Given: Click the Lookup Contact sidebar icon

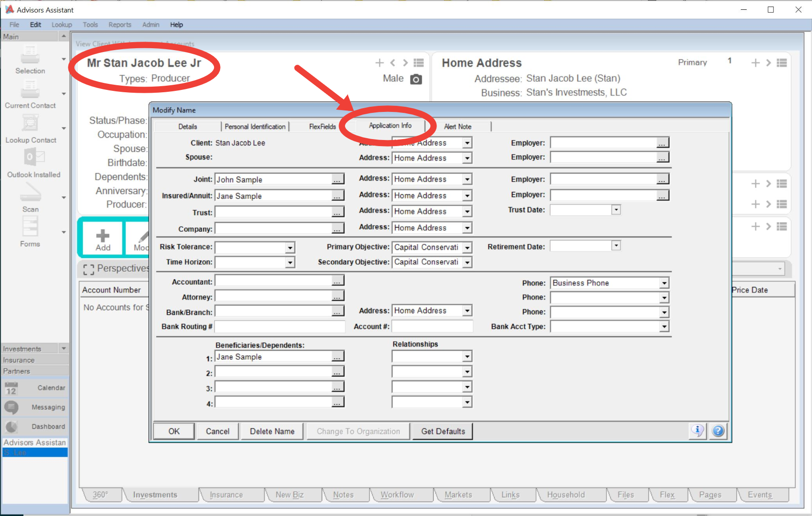Looking at the screenshot, I should 30,124.
